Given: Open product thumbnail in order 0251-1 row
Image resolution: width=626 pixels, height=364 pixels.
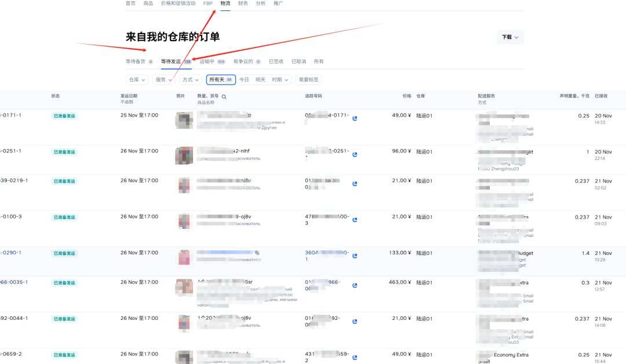Looking at the screenshot, I should 184,156.
